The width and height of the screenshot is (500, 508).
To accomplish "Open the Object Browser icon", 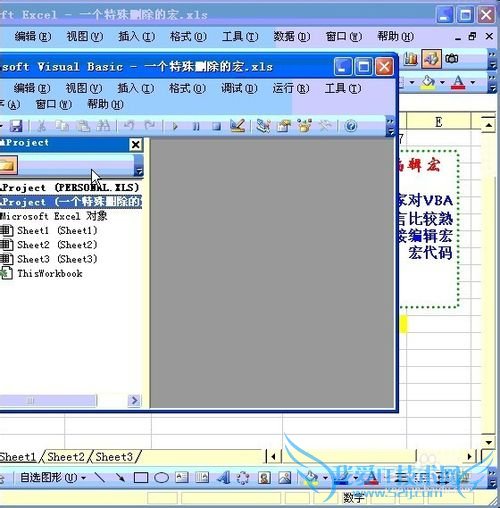I will [x=305, y=126].
